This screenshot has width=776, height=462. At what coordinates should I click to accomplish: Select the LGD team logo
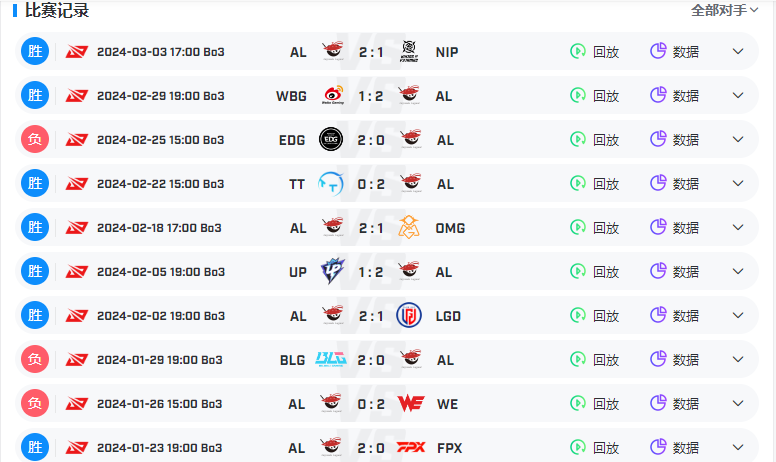(409, 316)
